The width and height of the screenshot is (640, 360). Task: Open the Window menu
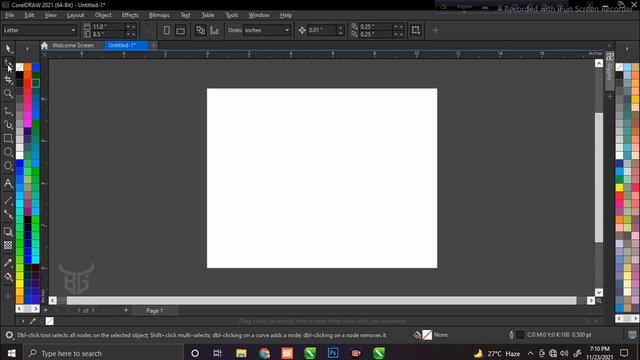[259, 15]
